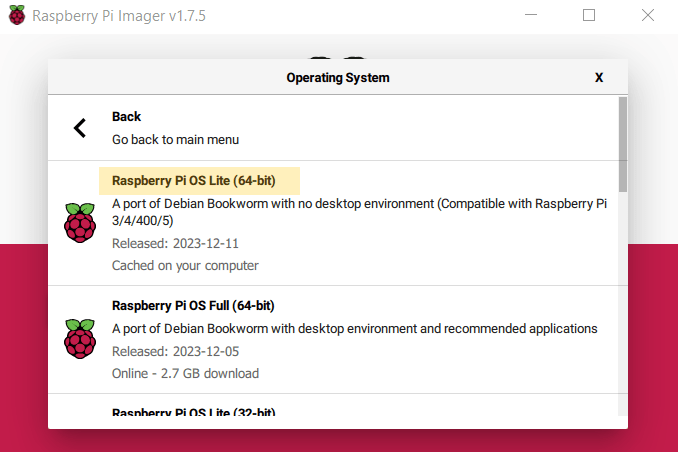Click the "Go back to main menu" text
The image size is (678, 452).
point(175,140)
